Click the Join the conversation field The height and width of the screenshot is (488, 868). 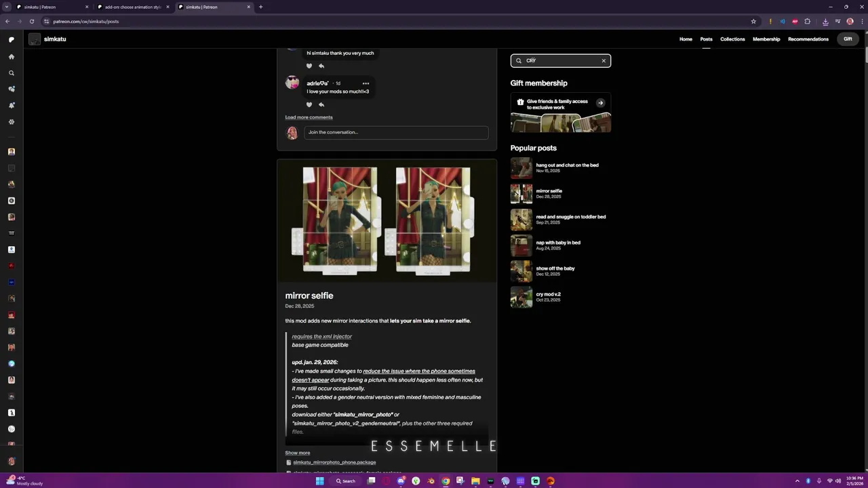(x=396, y=132)
